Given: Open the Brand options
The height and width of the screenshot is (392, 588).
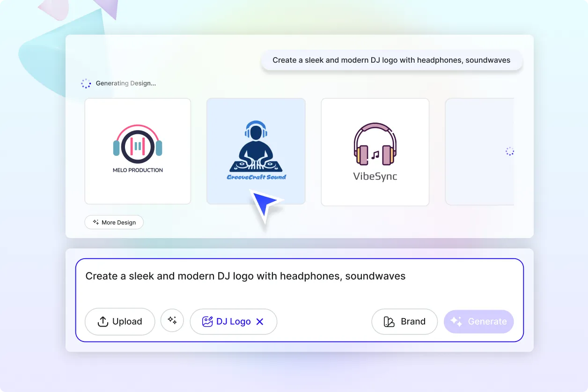Looking at the screenshot, I should click(x=404, y=321).
